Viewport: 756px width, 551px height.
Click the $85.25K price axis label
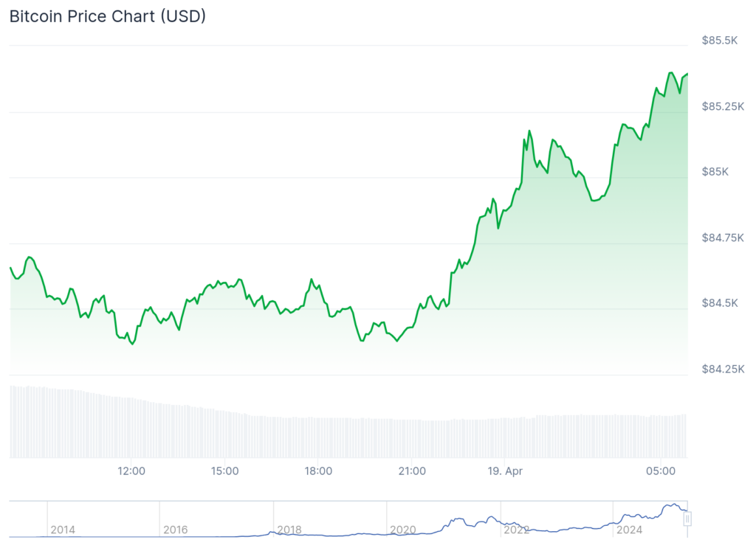[723, 106]
